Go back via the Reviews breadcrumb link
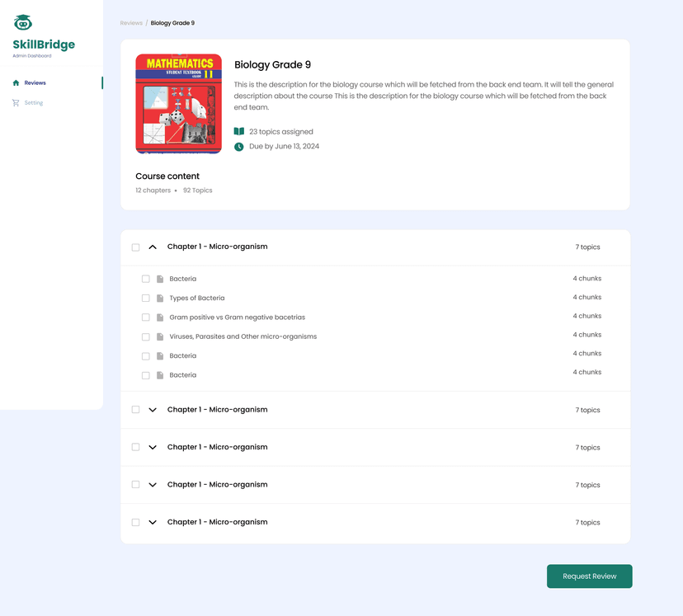This screenshot has width=683, height=616. (x=131, y=23)
